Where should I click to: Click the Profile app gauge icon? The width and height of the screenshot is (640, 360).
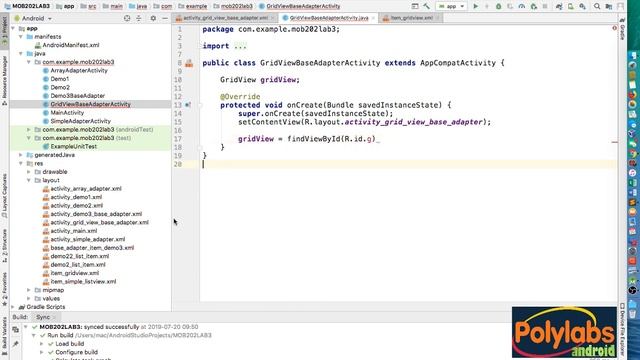522,6
